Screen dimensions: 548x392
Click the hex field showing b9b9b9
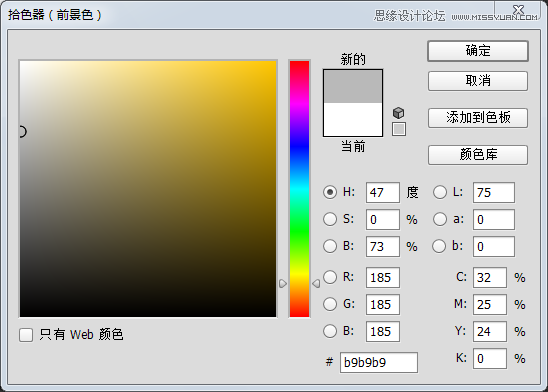[378, 362]
